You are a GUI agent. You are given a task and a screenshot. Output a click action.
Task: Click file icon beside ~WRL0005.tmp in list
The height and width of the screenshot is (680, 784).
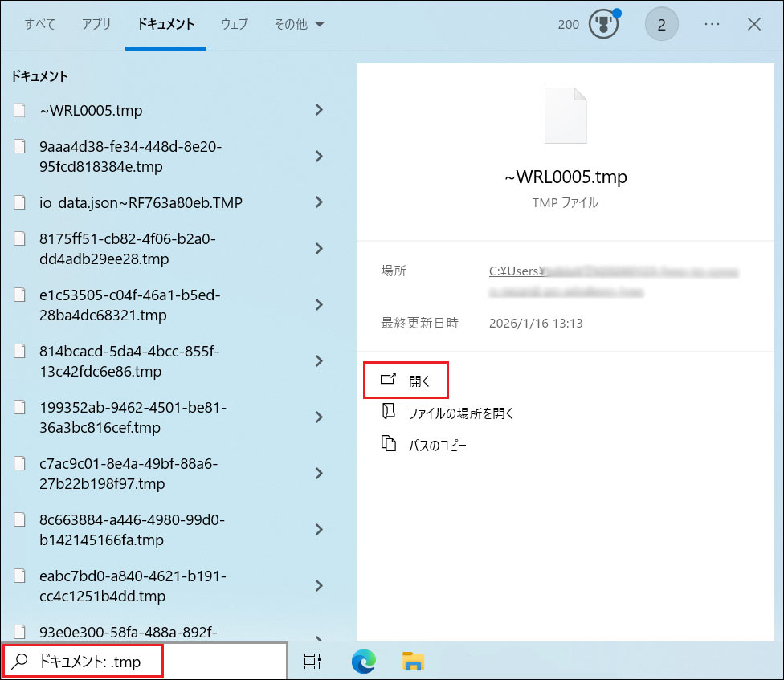(x=19, y=110)
